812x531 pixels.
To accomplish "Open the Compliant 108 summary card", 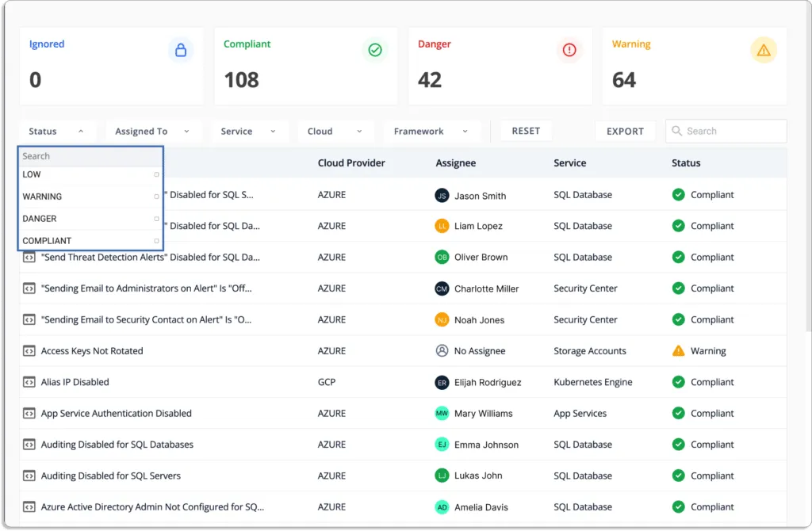I will click(305, 67).
